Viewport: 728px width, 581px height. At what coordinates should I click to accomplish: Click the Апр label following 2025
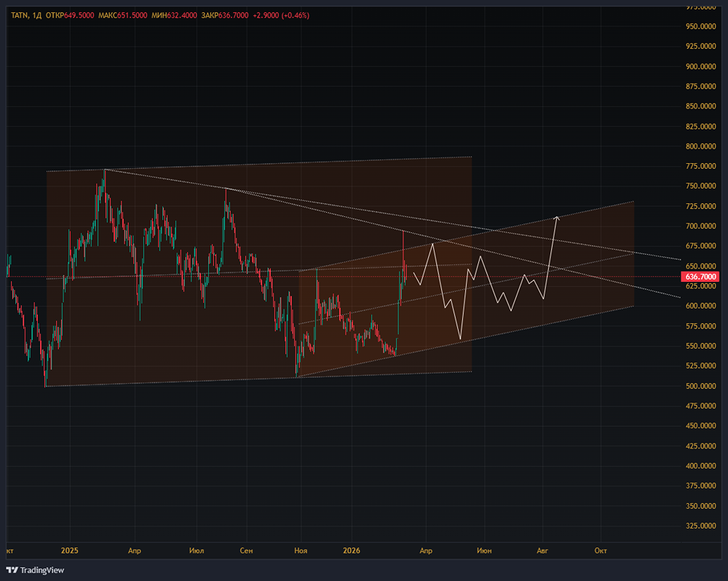tap(135, 551)
